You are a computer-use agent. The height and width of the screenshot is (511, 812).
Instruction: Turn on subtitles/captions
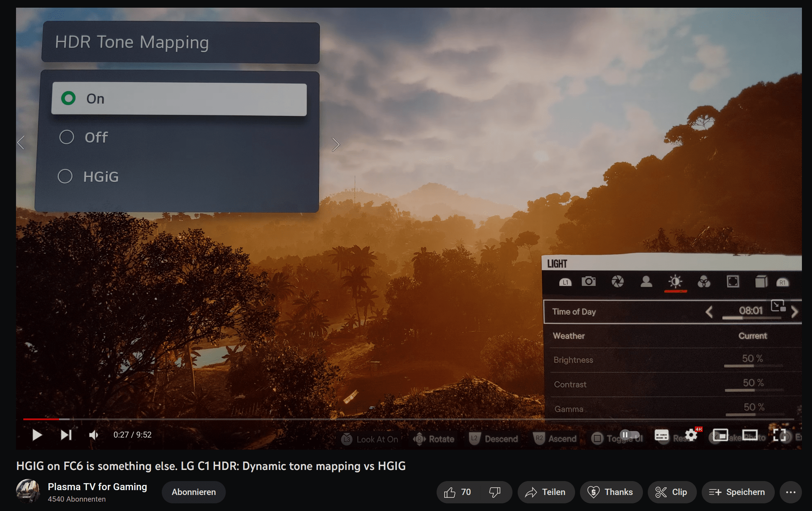tap(661, 435)
